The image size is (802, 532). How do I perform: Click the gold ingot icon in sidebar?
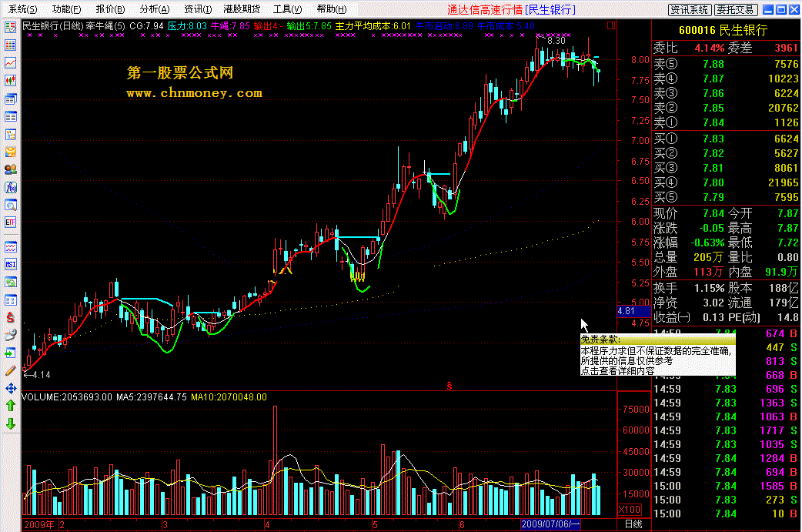pyautogui.click(x=10, y=152)
